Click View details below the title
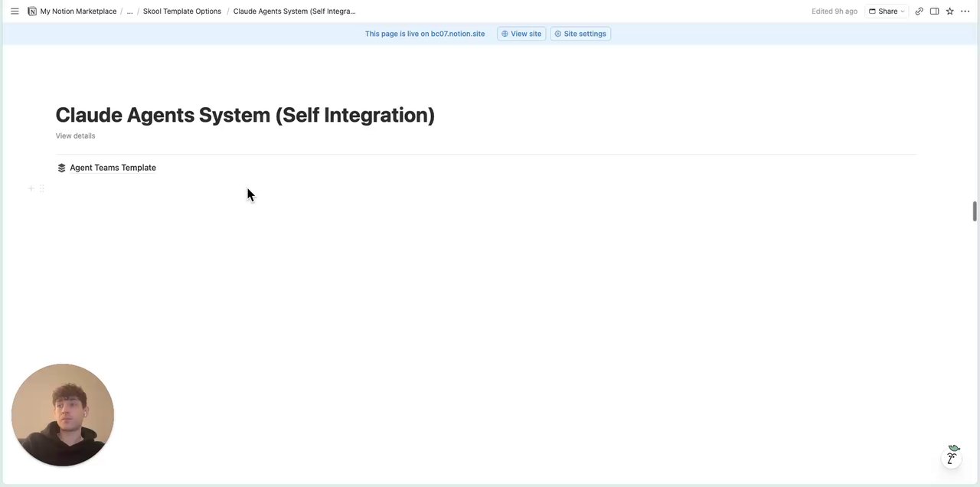 (75, 136)
